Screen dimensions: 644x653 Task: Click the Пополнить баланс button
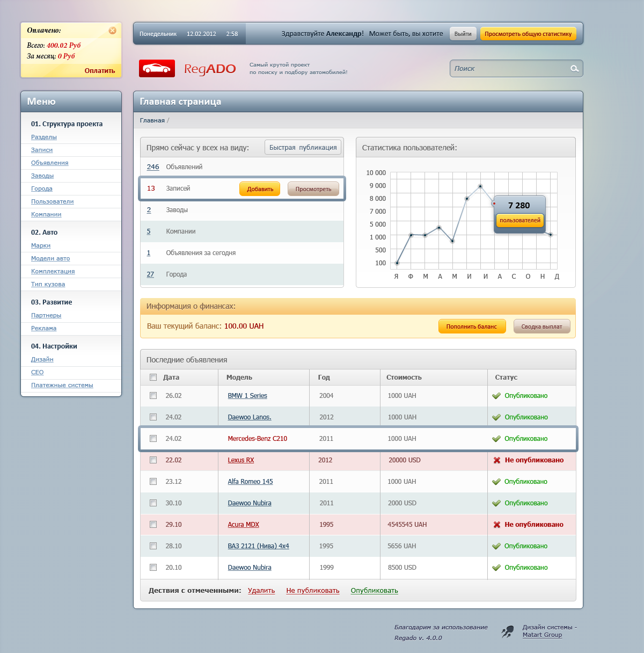[472, 327]
